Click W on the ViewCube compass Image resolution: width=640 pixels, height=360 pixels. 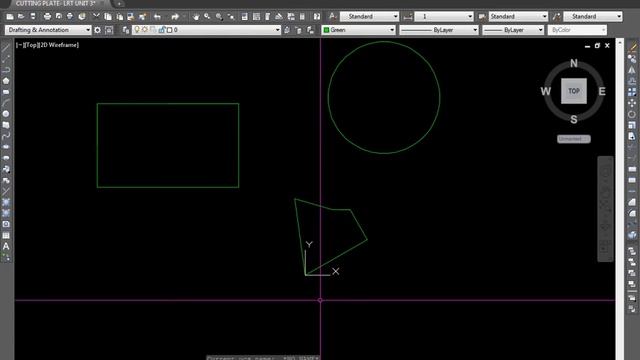pos(546,91)
